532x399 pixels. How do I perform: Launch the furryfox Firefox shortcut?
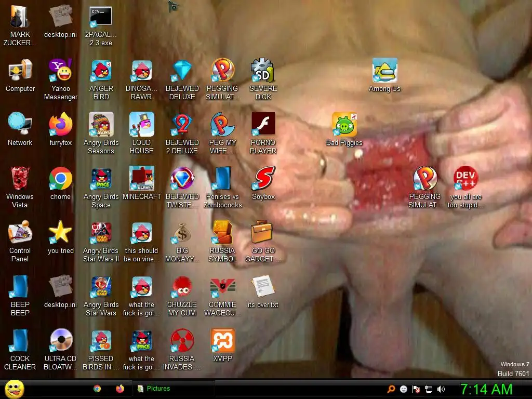point(61,130)
